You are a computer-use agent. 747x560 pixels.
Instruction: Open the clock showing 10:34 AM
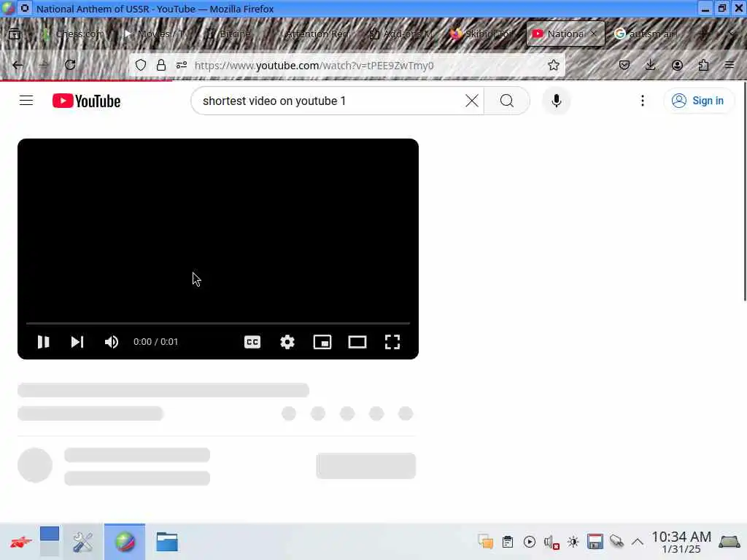(x=681, y=542)
